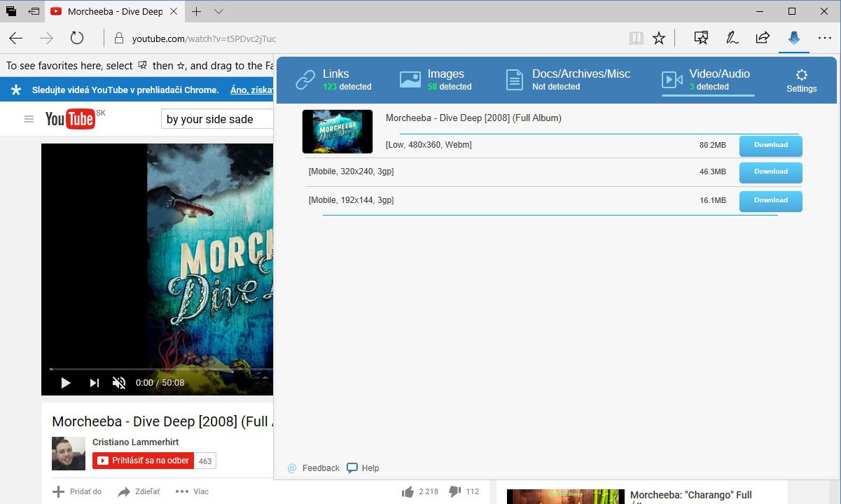
Task: Download the Mobile 192x144 3gp video
Action: point(771,201)
